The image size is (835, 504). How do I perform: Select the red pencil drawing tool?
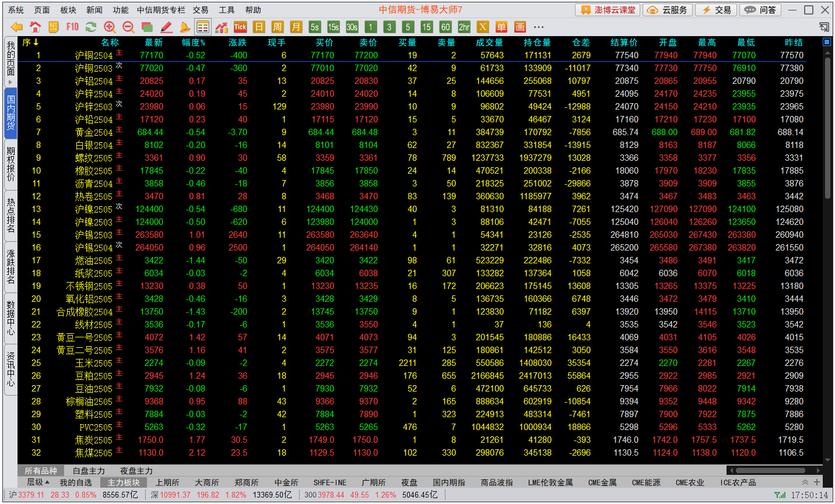tap(166, 27)
